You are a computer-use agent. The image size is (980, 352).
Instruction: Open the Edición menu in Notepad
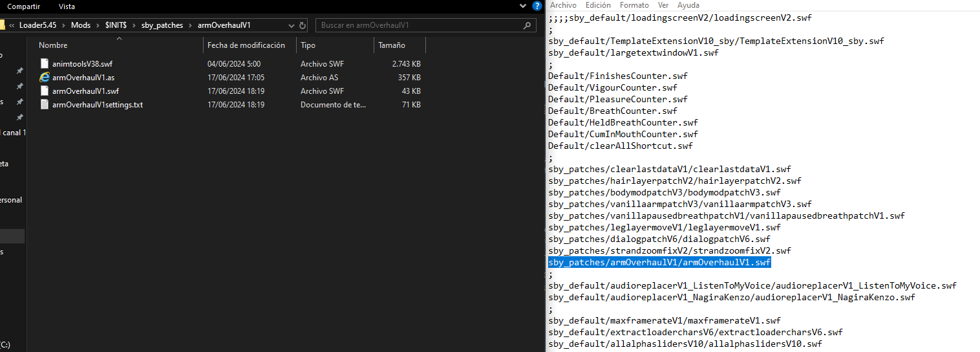pos(597,5)
